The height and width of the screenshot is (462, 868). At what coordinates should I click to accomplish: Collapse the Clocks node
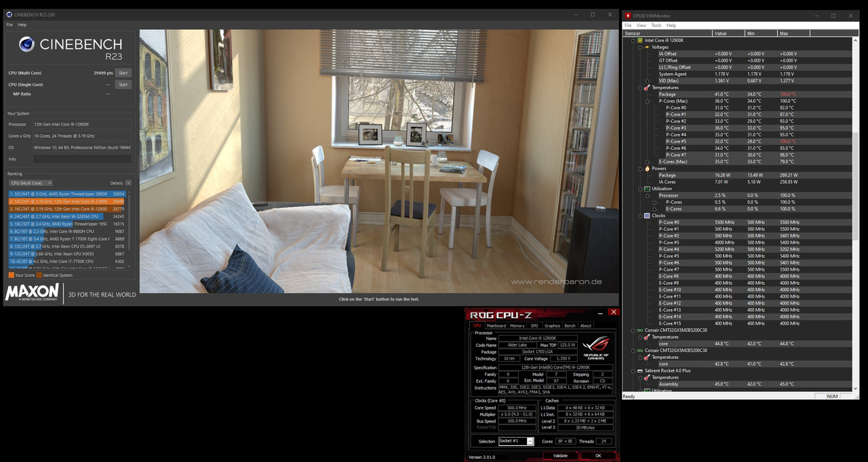pyautogui.click(x=639, y=216)
